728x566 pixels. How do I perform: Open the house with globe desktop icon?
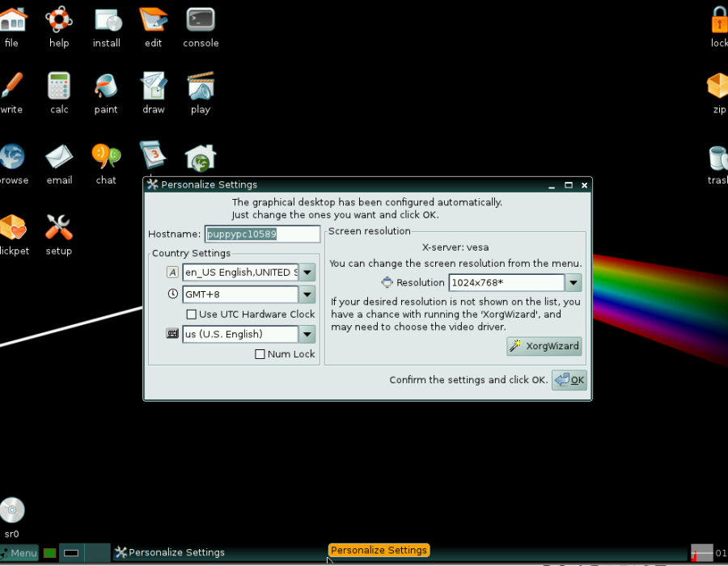(x=201, y=158)
